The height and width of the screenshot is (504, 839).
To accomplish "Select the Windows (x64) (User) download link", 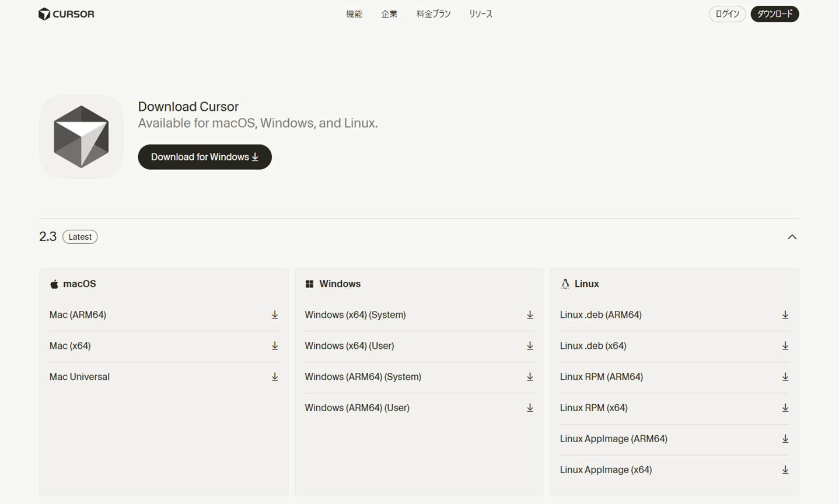I will pyautogui.click(x=349, y=346).
